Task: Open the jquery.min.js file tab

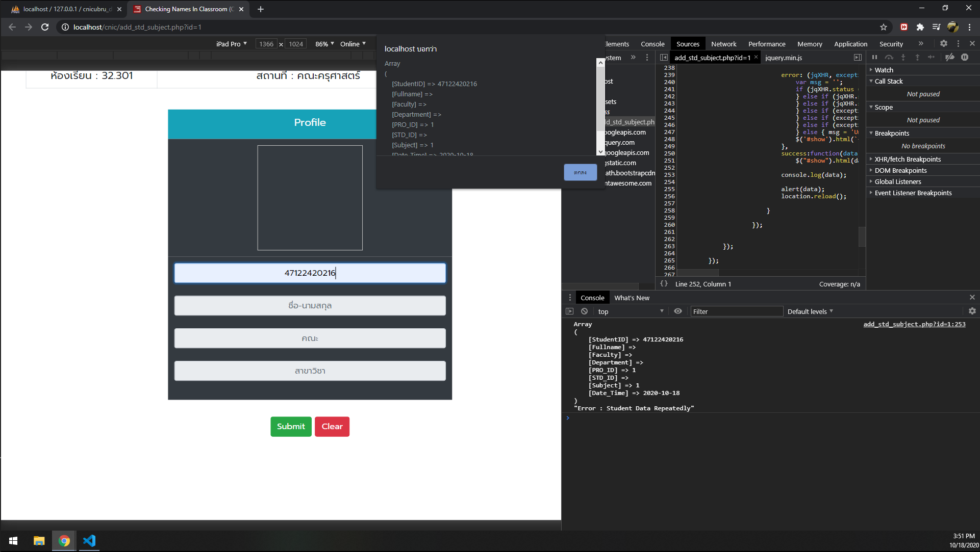Action: click(784, 58)
